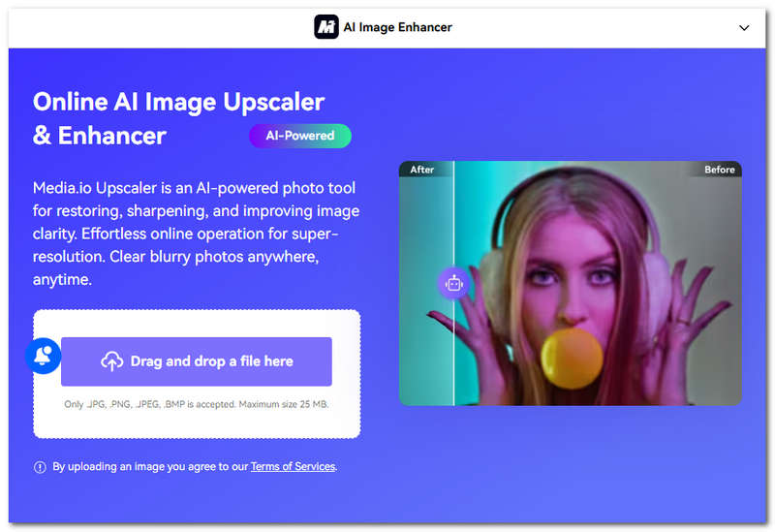Click the AI Image Enhancer title text
The width and height of the screenshot is (775, 532).
click(x=397, y=27)
